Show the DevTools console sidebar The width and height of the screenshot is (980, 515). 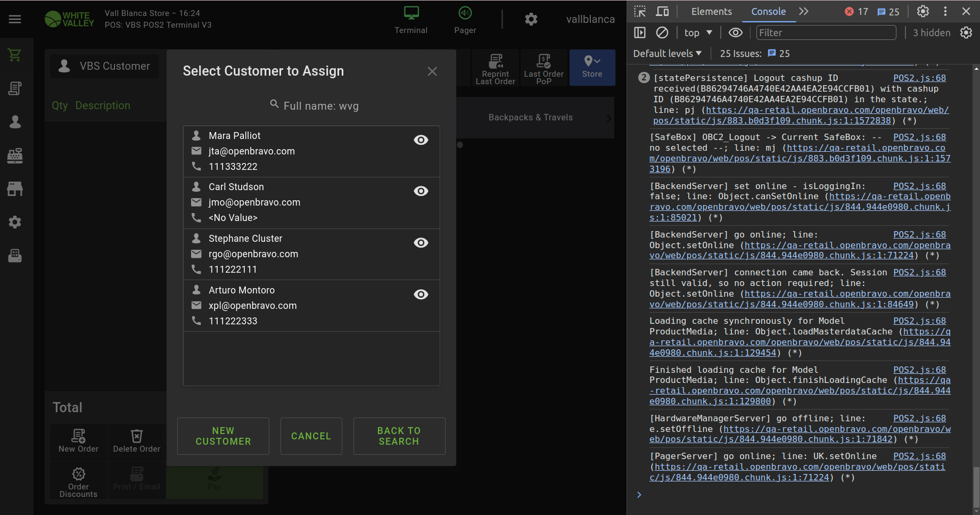click(x=640, y=33)
